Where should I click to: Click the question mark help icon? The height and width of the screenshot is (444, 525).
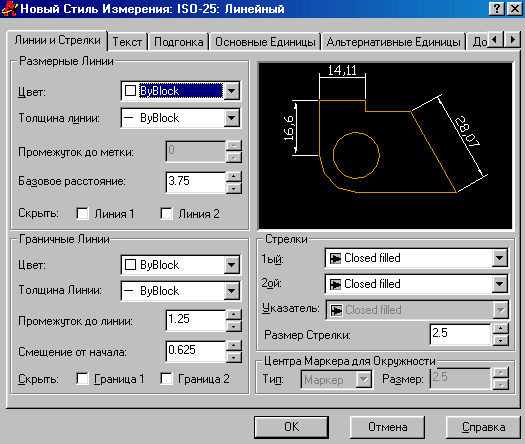[x=497, y=9]
